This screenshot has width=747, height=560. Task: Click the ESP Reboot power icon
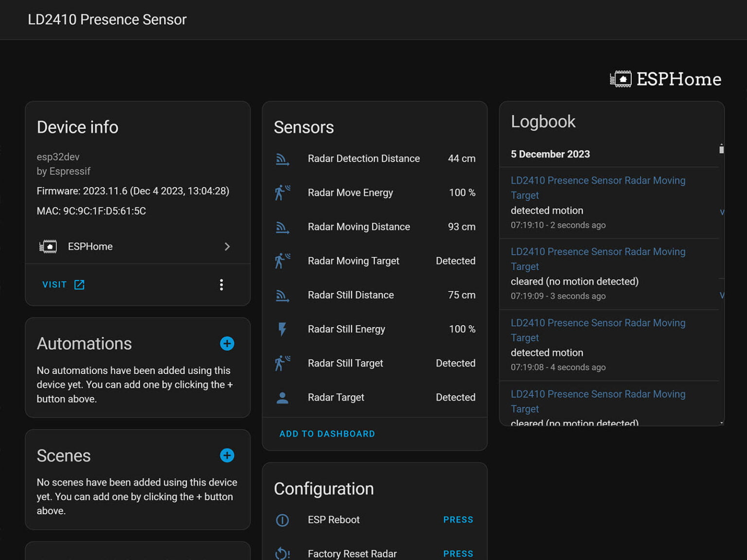(x=283, y=520)
